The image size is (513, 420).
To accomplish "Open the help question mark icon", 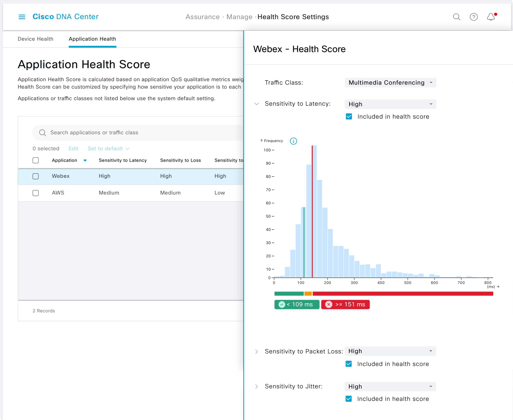I will click(473, 17).
